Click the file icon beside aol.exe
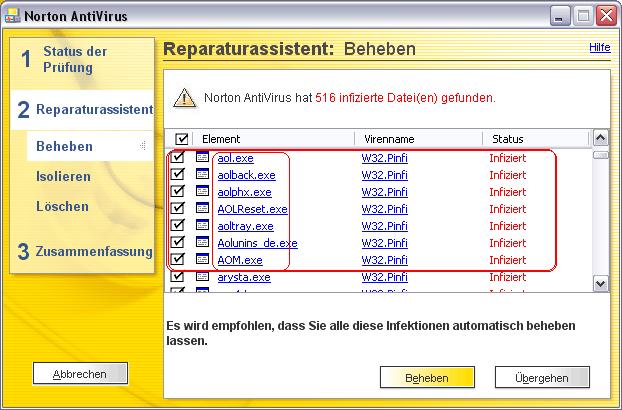622x410 pixels. [203, 158]
